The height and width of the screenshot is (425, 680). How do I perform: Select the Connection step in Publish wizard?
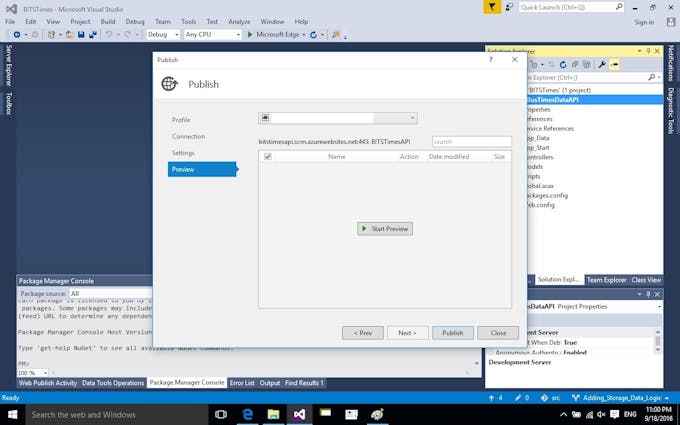pyautogui.click(x=188, y=136)
